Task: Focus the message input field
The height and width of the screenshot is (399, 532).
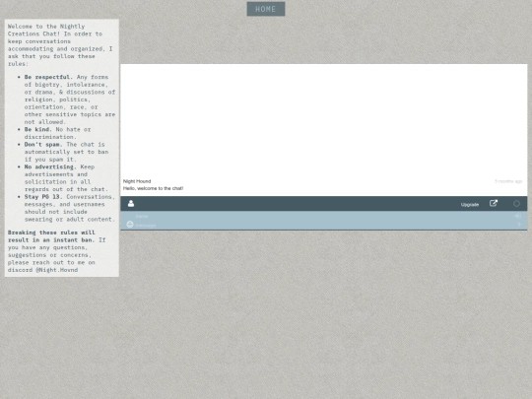Action: (x=323, y=225)
